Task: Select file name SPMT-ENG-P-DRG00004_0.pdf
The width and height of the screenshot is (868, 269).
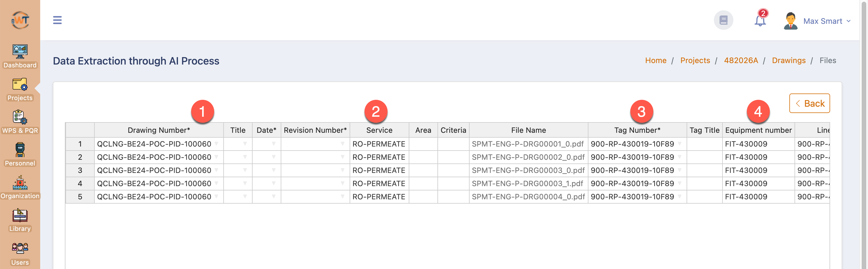Action: tap(528, 197)
